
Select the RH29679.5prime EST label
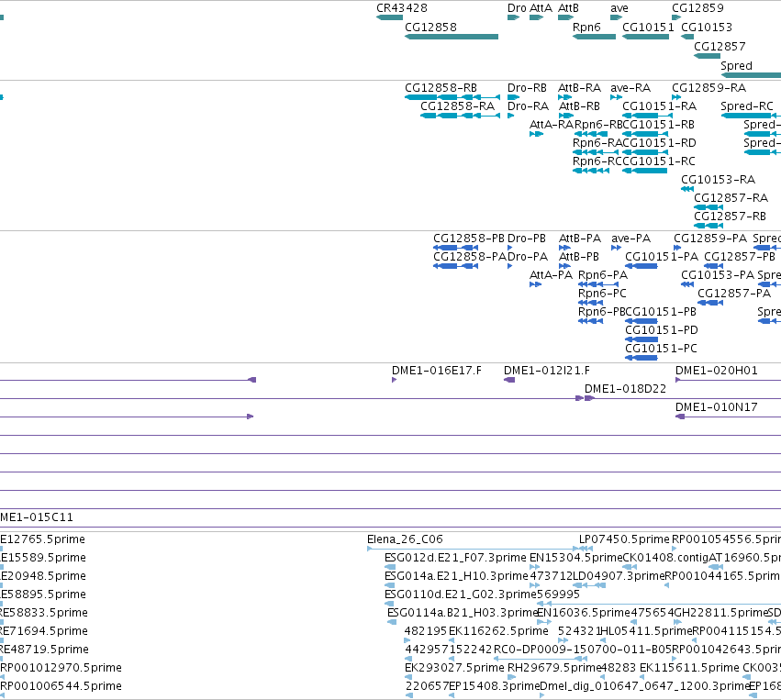coord(554,668)
